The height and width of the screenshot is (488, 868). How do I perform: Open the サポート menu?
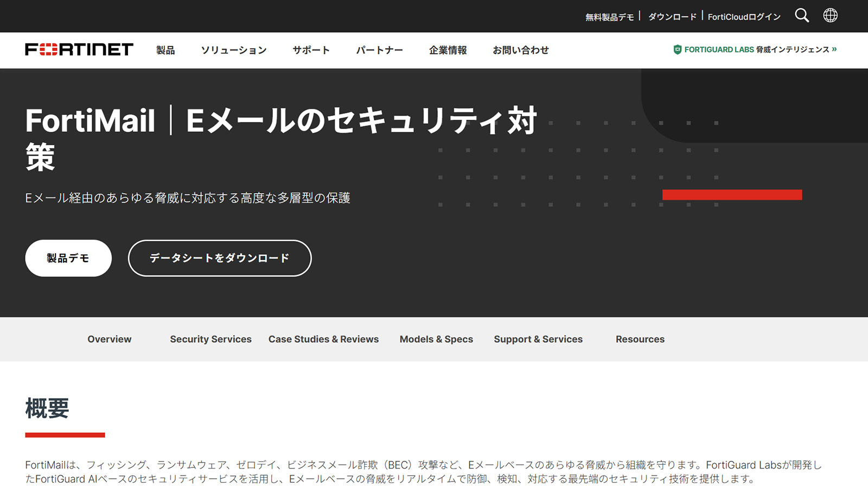click(311, 50)
